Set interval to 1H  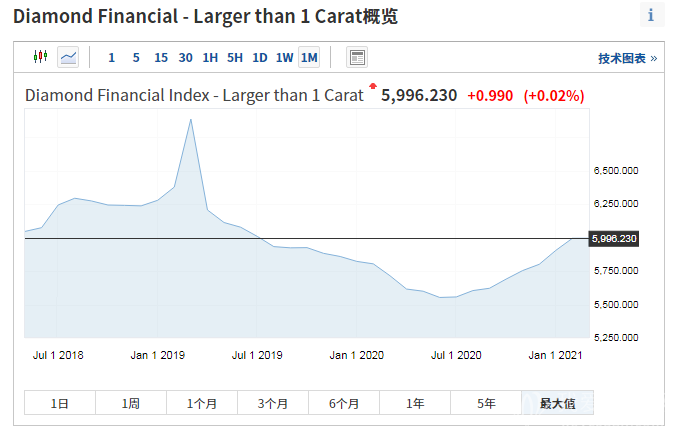tap(210, 57)
